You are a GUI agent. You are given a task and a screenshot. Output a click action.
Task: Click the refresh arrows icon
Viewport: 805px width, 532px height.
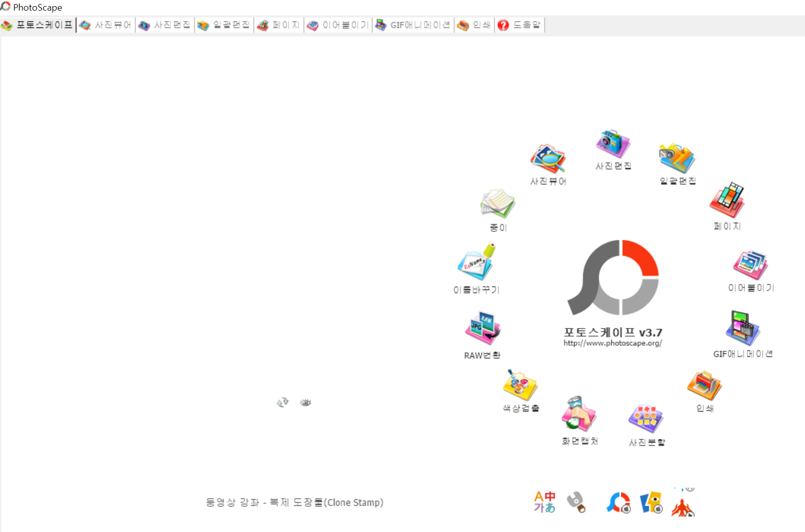[283, 402]
